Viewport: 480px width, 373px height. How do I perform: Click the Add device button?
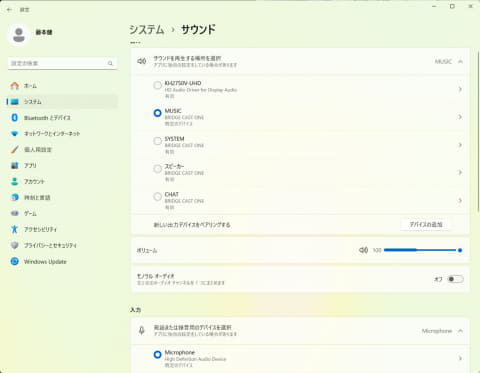click(x=426, y=225)
